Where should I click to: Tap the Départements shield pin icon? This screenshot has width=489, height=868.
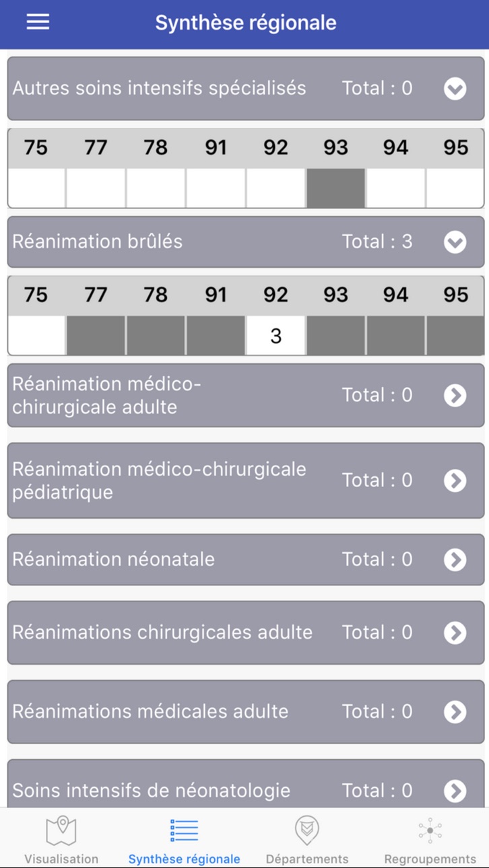[307, 830]
